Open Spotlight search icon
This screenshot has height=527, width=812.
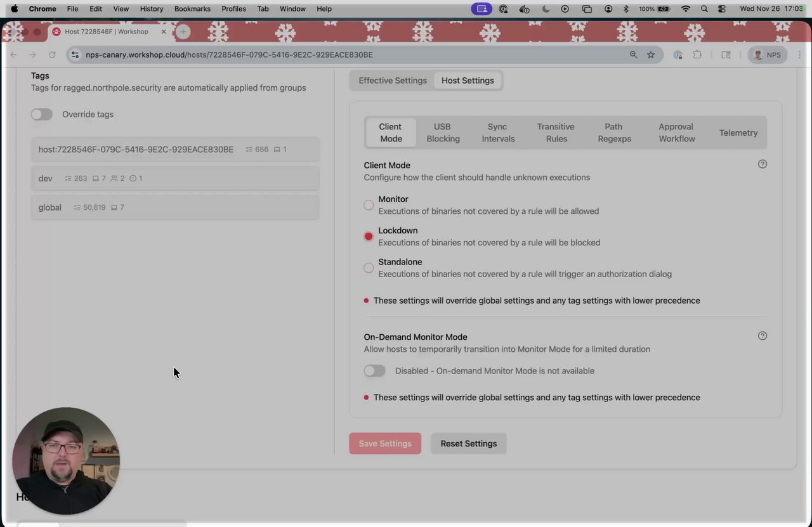pyautogui.click(x=704, y=9)
